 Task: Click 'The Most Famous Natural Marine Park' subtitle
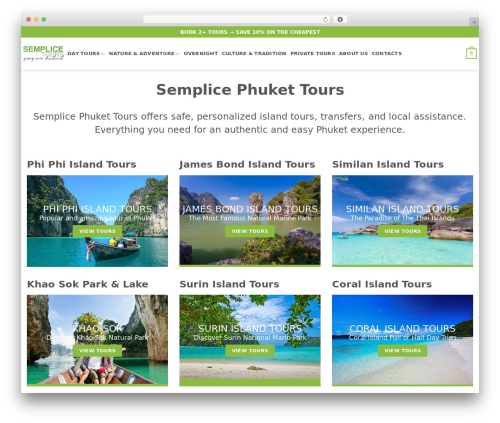coord(250,218)
